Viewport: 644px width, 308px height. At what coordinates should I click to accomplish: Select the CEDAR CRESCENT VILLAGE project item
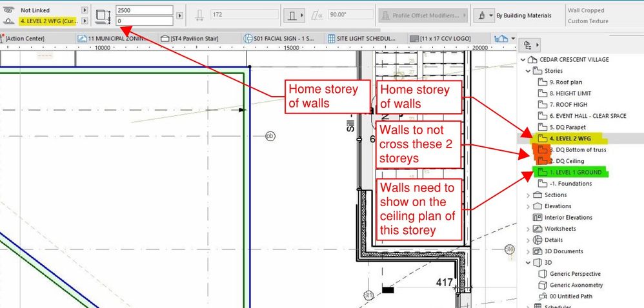click(x=574, y=59)
